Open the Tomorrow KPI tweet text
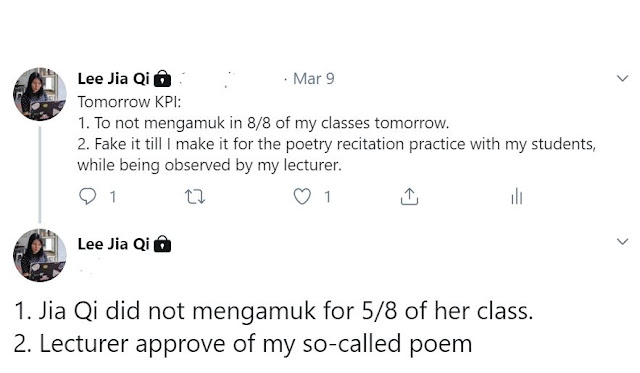This screenshot has width=640, height=373. click(337, 133)
